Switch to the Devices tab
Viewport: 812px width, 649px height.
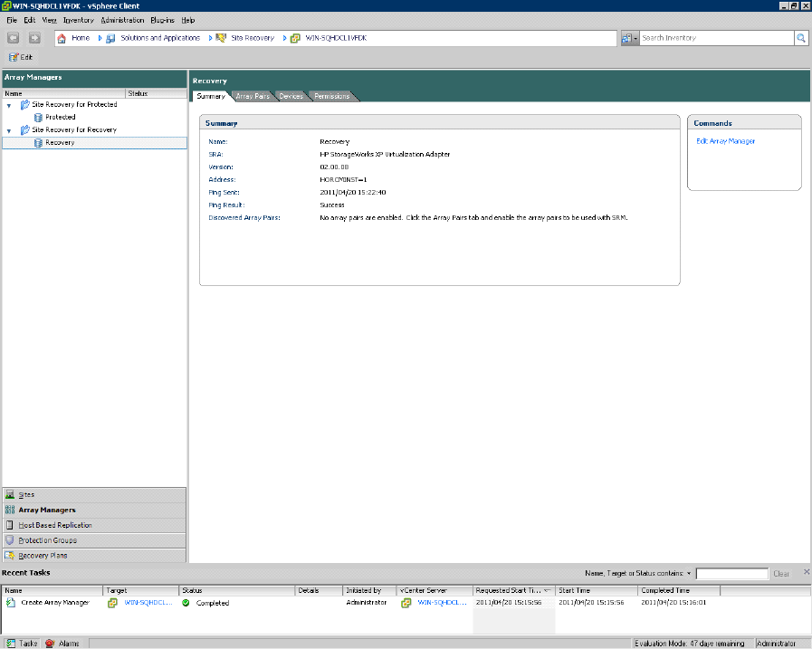coord(291,96)
